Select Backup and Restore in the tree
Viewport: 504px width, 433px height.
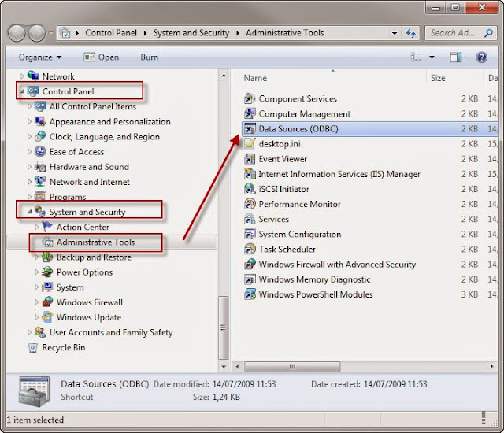coord(94,257)
